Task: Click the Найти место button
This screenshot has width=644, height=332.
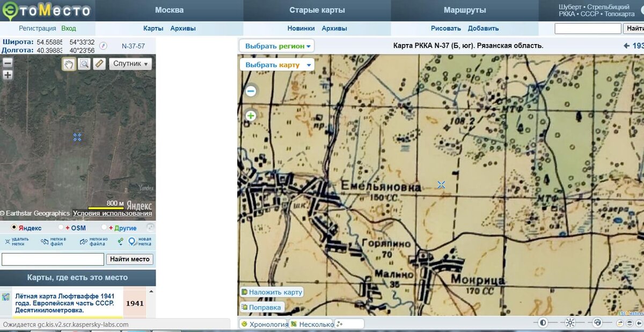Action: tap(130, 259)
